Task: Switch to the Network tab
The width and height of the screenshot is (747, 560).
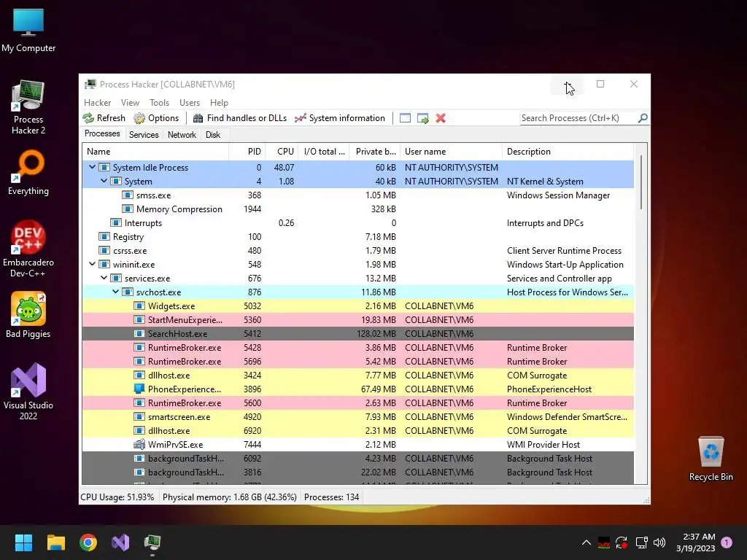Action: 182,135
